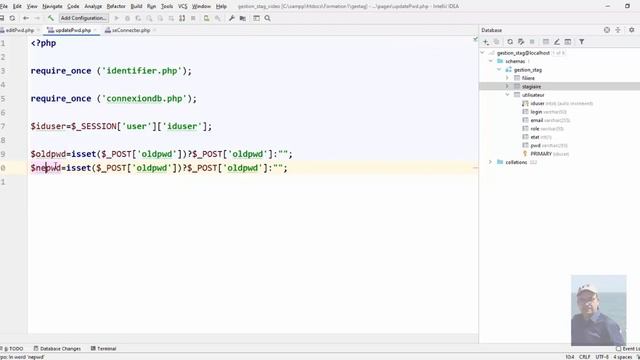The width and height of the screenshot is (640, 360).
Task: Click the scroll-from-editor target icon in Database header
Action: tap(607, 30)
